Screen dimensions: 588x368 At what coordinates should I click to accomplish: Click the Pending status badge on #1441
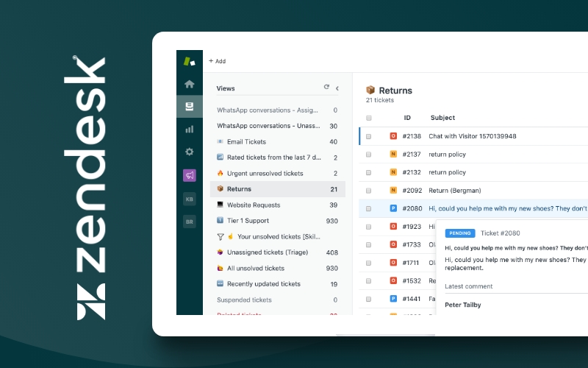point(393,299)
